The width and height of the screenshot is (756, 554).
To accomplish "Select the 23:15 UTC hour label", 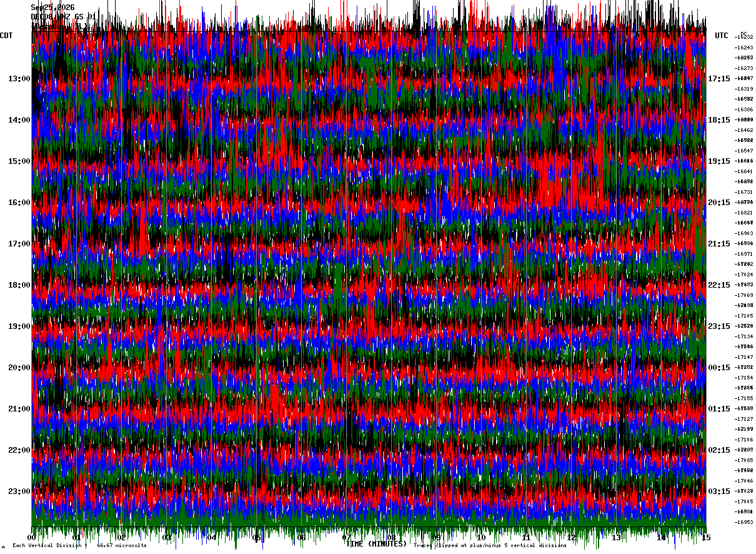I will click(719, 326).
